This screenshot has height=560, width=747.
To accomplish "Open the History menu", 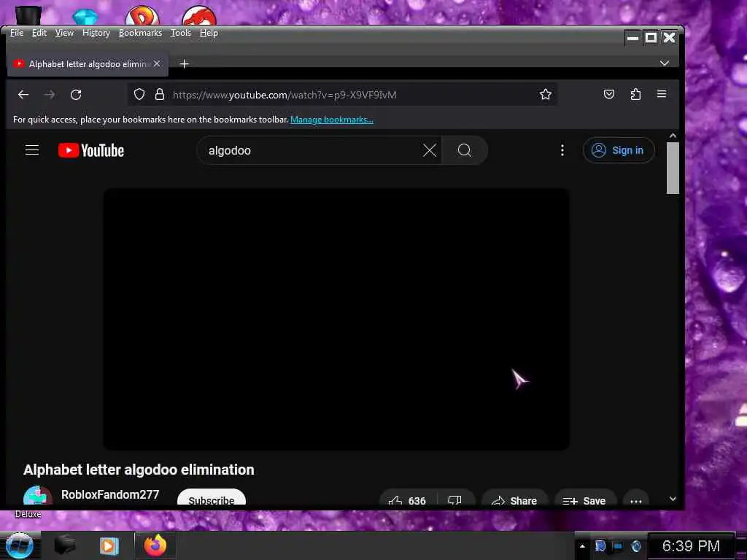I will tap(96, 32).
